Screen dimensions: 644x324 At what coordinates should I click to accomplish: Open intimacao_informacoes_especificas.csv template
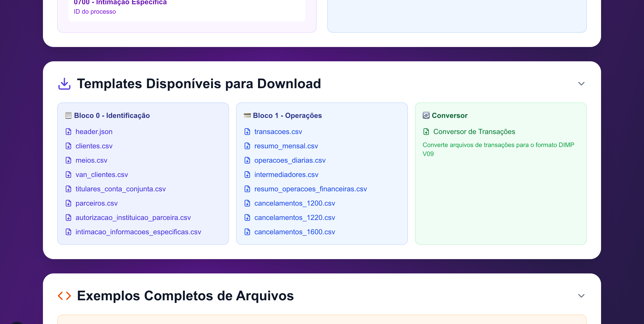[138, 232]
